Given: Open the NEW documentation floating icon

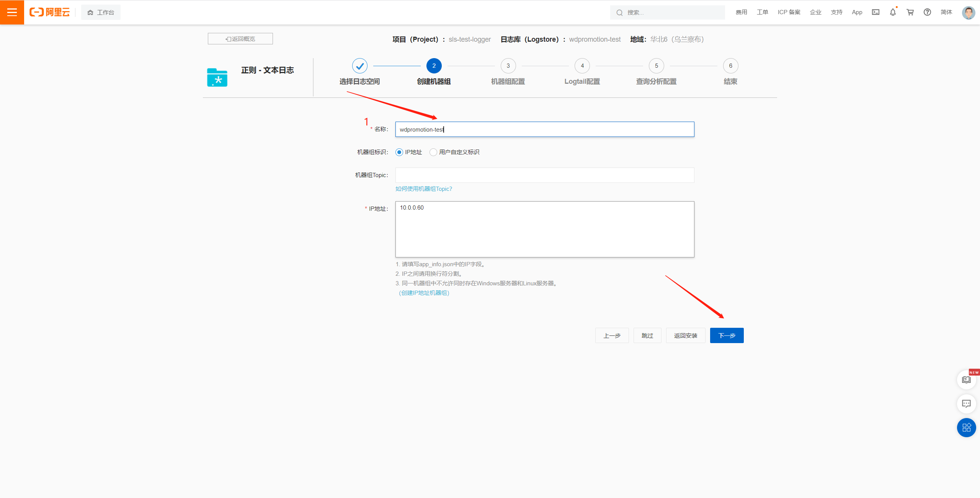Looking at the screenshot, I should [x=966, y=380].
